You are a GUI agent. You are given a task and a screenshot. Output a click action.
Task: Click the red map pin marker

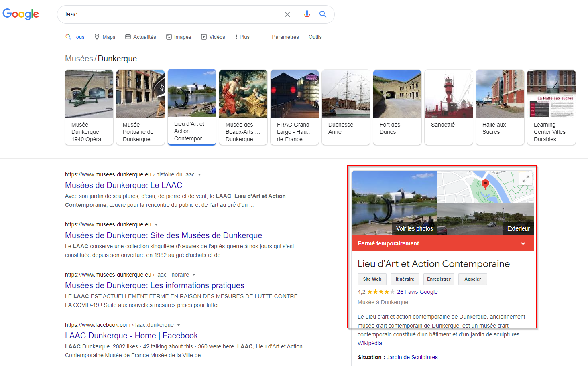485,184
